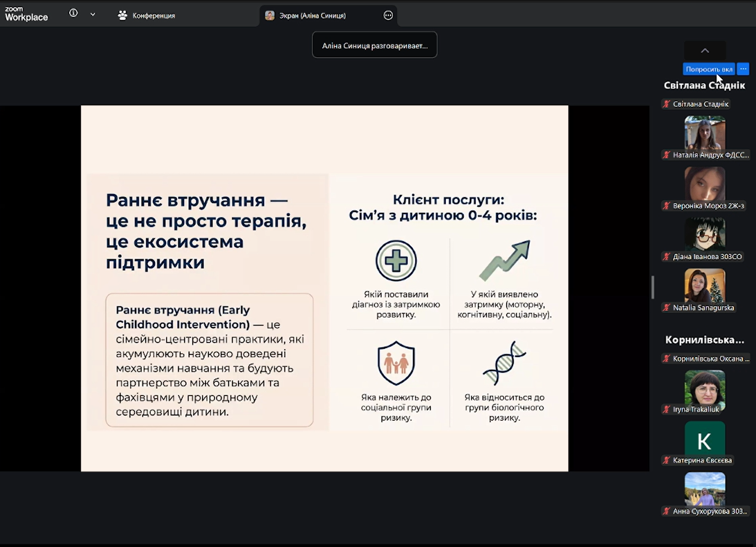756x547 pixels.
Task: Switch to the Конференция tab
Action: point(147,16)
